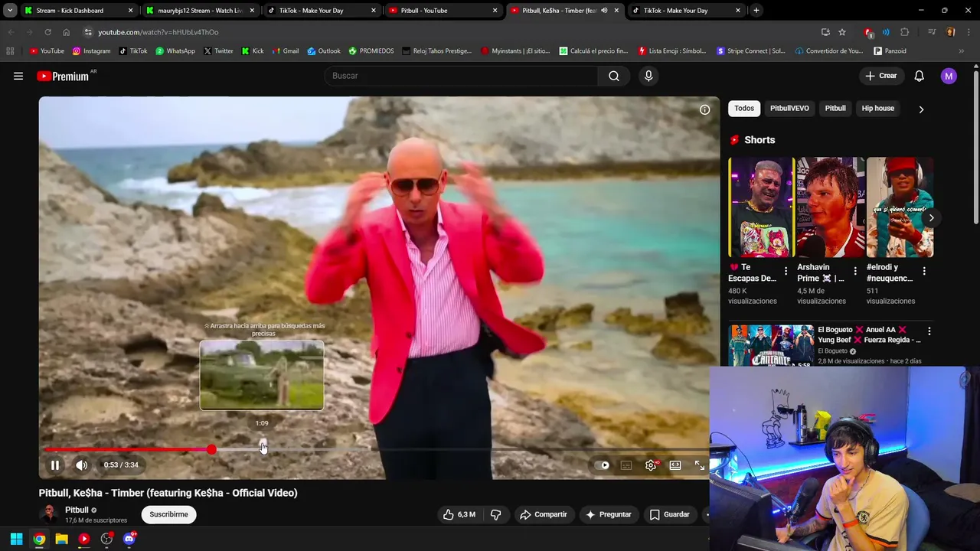Screen dimensions: 980x551
Task: Switch to theater mode
Action: pyautogui.click(x=675, y=465)
